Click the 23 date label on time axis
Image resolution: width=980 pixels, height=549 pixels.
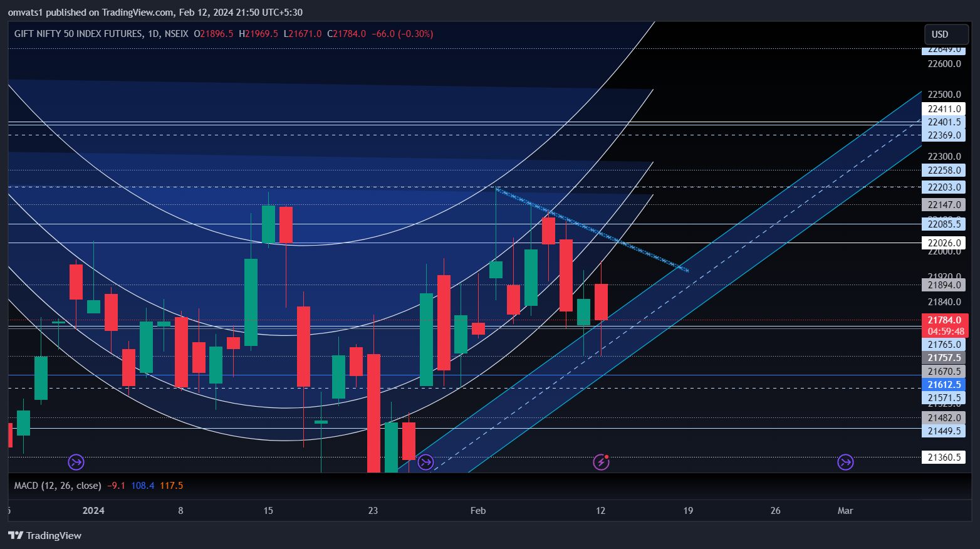(x=373, y=511)
